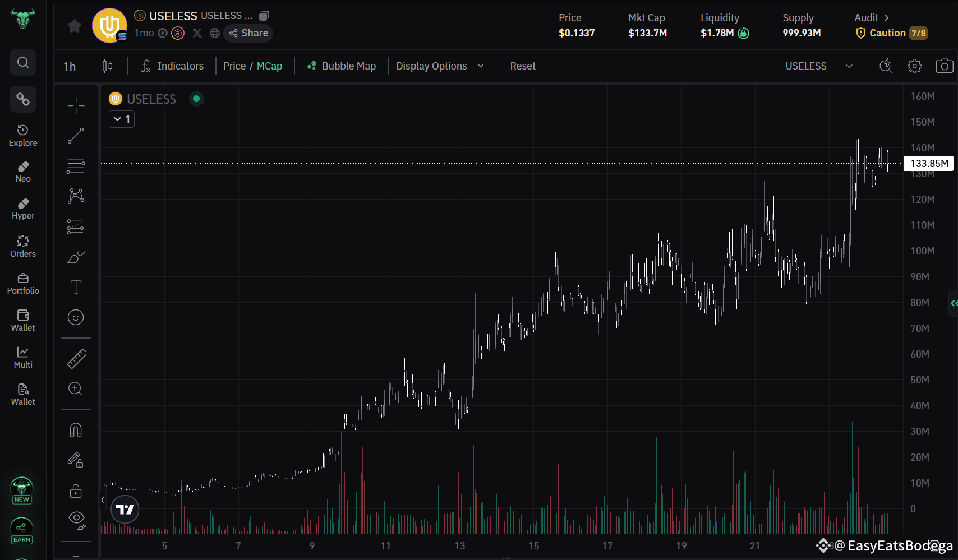
Task: Select the crosshair cursor tool
Action: click(76, 105)
